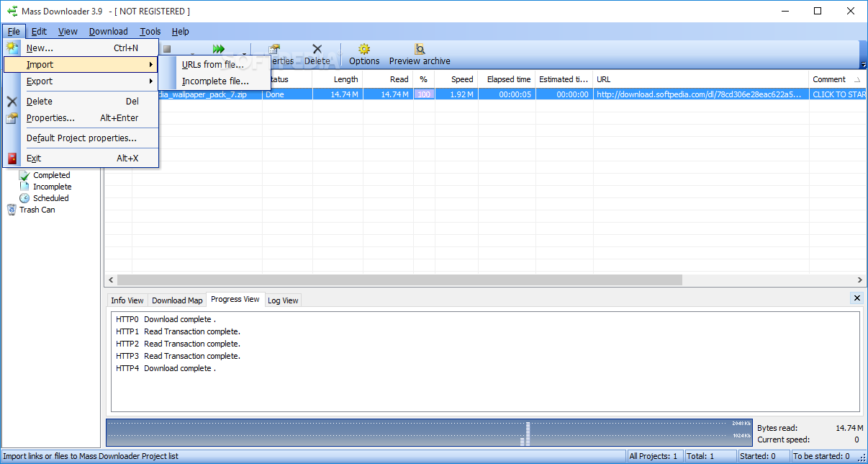
Task: Sort by the URL column header
Action: tap(701, 79)
